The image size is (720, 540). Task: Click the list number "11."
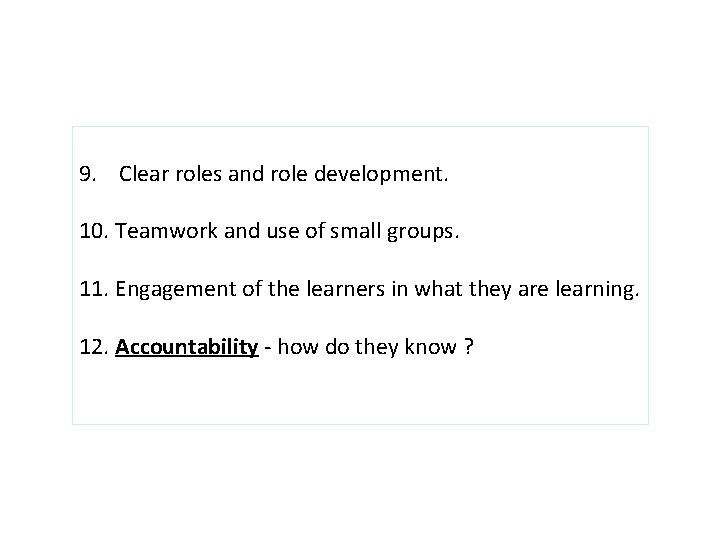tap(94, 291)
